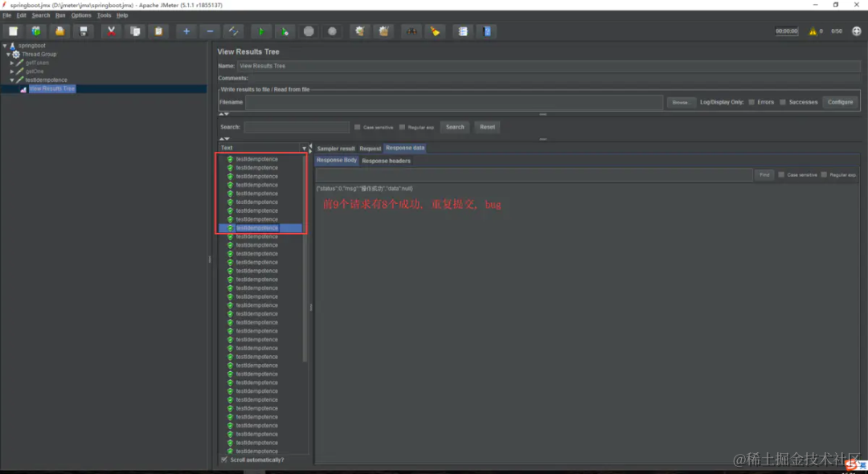Open the Text renderer dropdown
This screenshot has height=474, width=868.
click(x=304, y=149)
